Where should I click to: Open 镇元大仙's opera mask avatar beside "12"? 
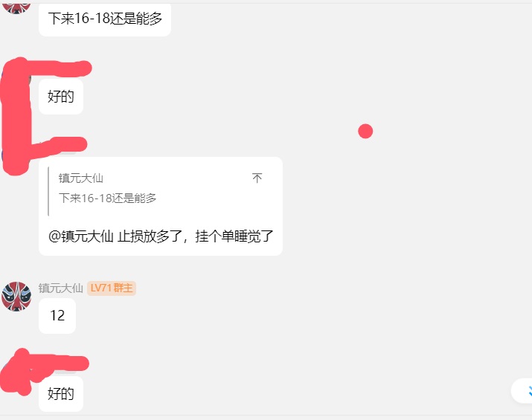click(x=16, y=296)
